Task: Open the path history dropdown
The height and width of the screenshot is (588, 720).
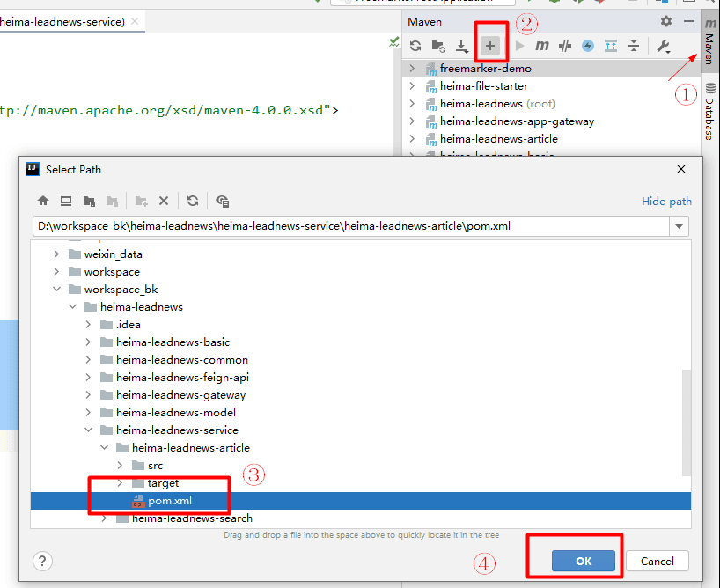Action: click(x=679, y=226)
